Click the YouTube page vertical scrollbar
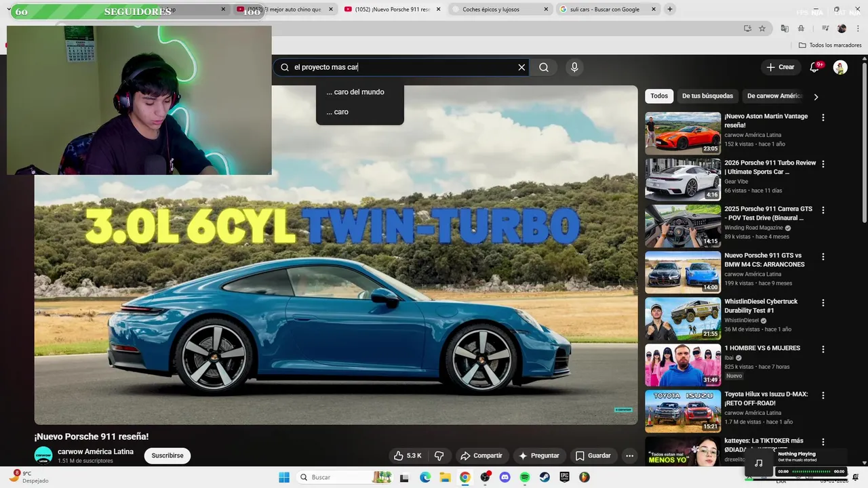868x488 pixels. tap(864, 142)
